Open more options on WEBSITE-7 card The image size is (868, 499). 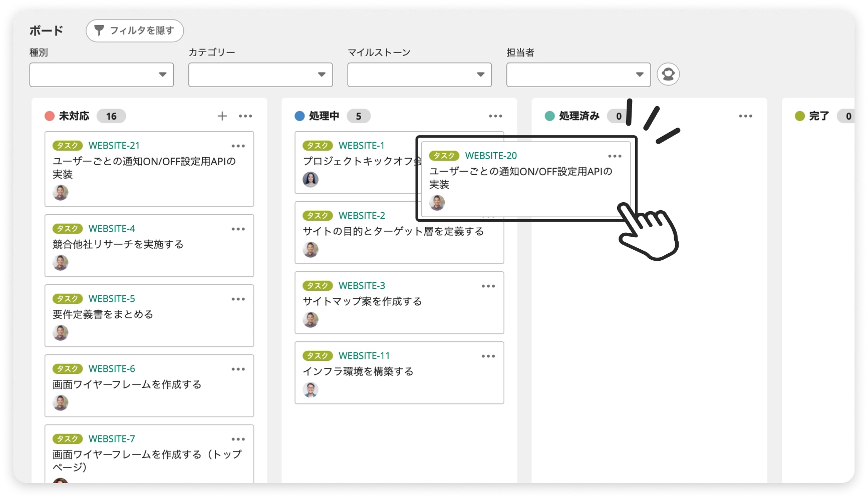[238, 439]
